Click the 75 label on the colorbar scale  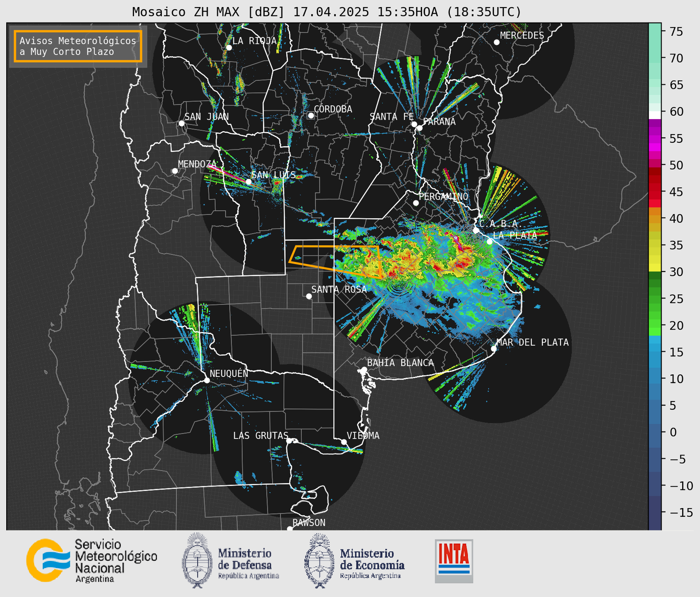[676, 32]
